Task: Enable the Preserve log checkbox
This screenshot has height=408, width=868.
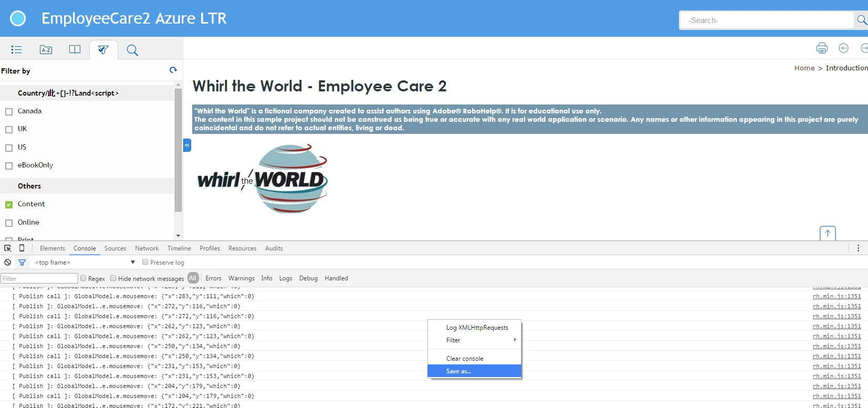Action: pyautogui.click(x=145, y=262)
